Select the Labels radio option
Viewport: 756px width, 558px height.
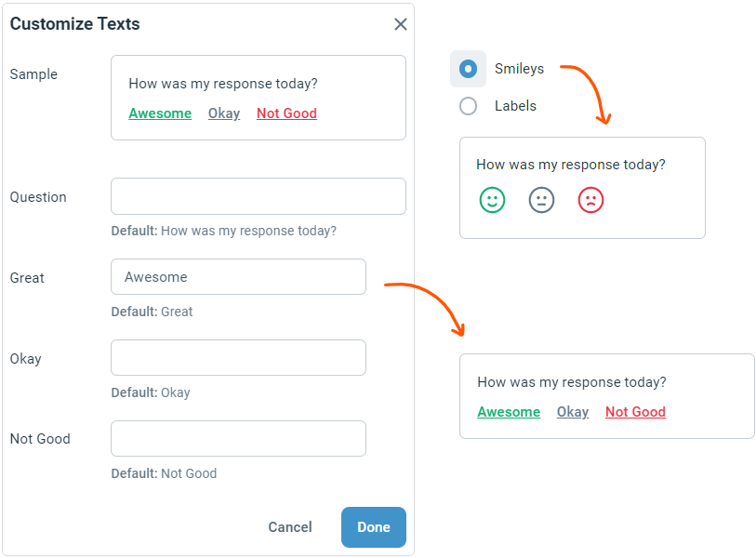[x=468, y=106]
